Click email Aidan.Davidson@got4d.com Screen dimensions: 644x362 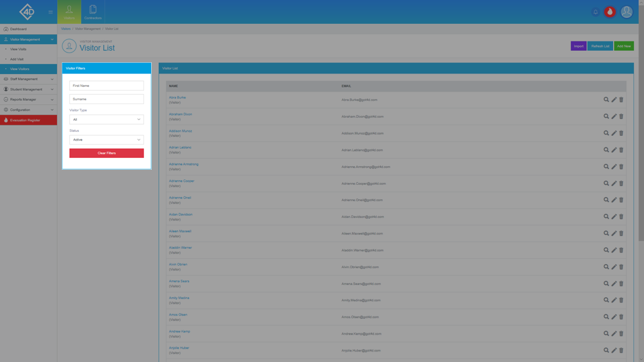[x=362, y=217]
